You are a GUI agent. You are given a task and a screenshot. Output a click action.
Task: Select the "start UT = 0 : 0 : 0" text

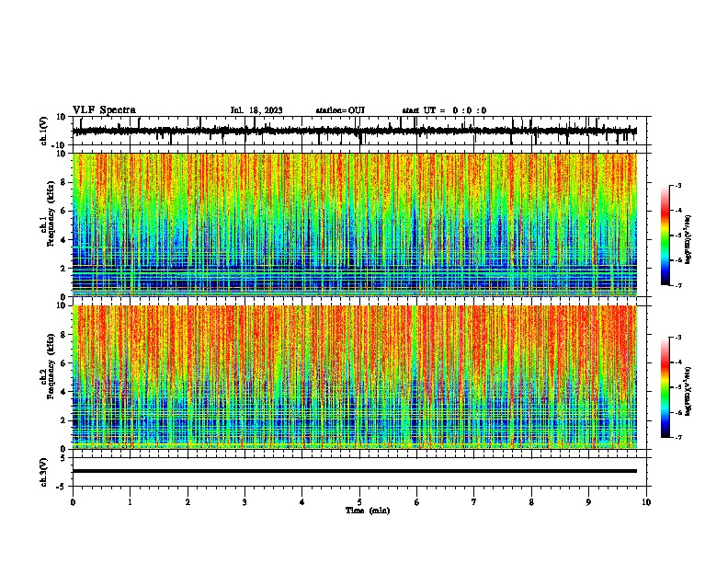point(444,110)
